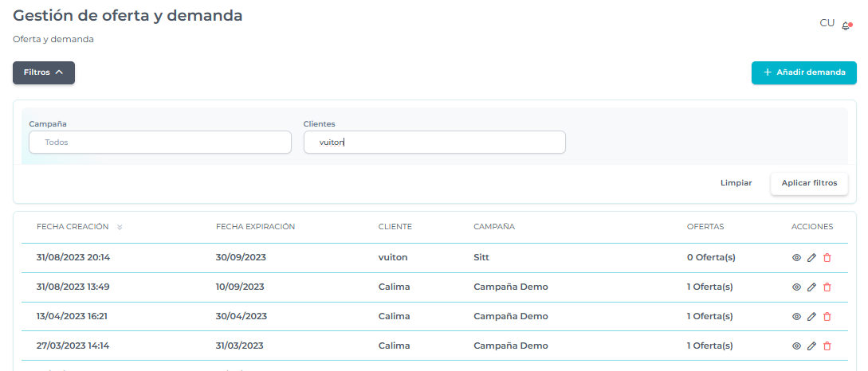Edit the vuiton Sitt demand row
868x371 pixels.
click(811, 257)
